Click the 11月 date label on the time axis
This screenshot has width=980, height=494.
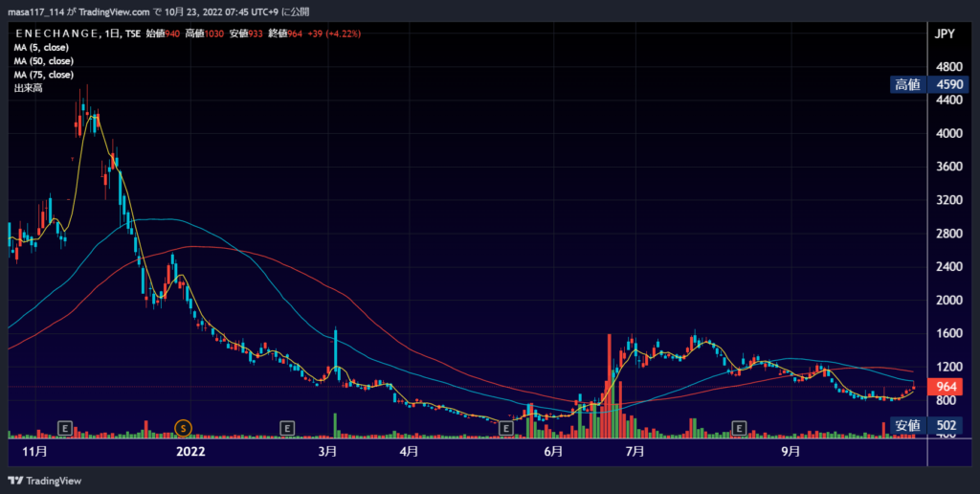pos(33,452)
